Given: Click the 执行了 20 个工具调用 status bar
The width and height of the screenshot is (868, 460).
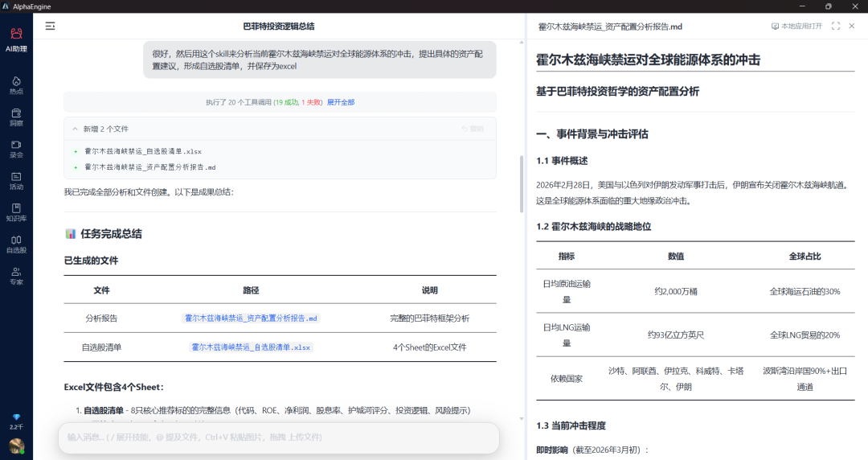Looking at the screenshot, I should tap(280, 102).
